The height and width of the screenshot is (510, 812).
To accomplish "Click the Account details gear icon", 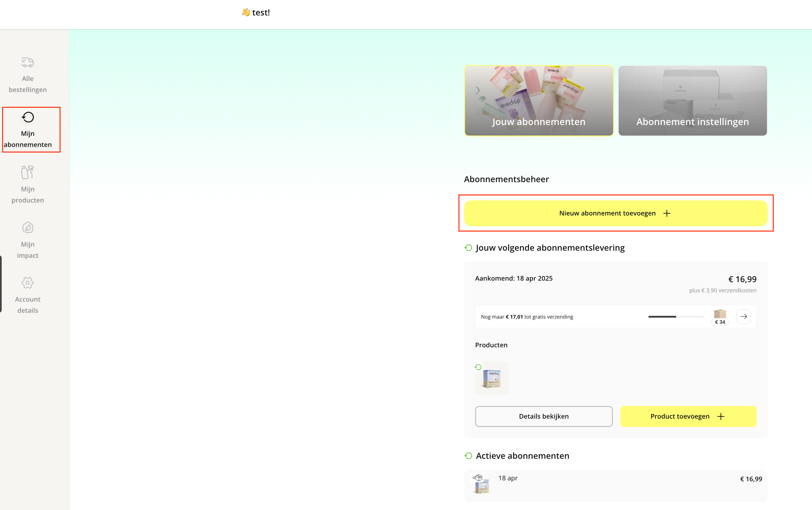I will click(27, 283).
